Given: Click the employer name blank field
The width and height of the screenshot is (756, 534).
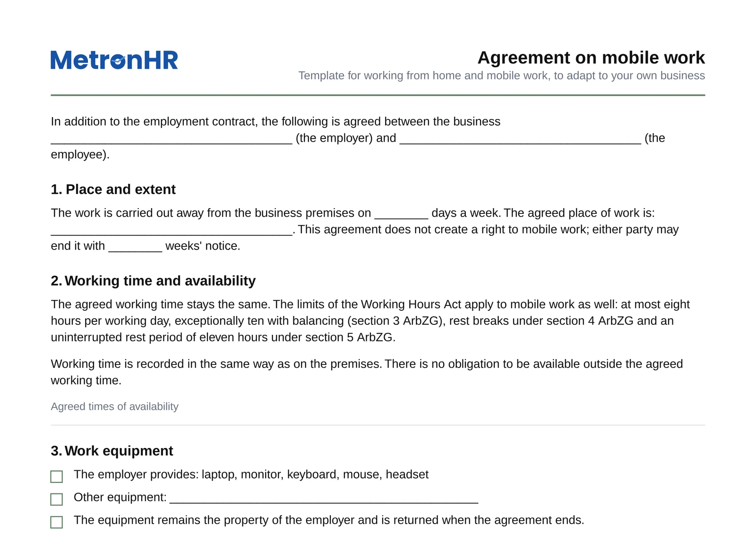Looking at the screenshot, I should click(172, 138).
